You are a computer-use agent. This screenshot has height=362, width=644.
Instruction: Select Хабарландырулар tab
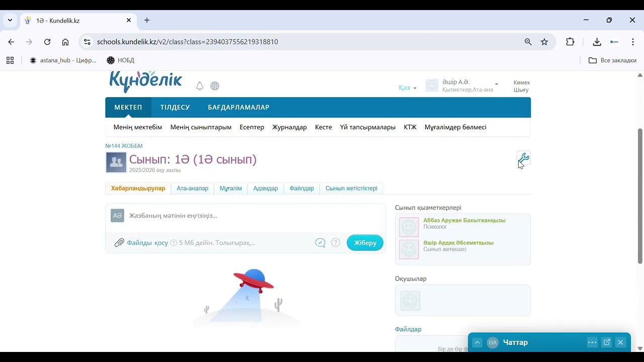pyautogui.click(x=138, y=189)
